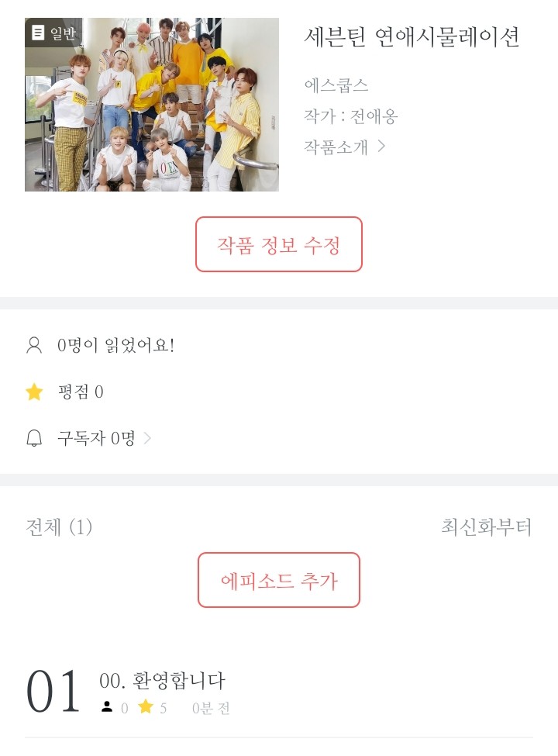Open the episode 00. 환영합니다
The image size is (558, 756).
[163, 681]
